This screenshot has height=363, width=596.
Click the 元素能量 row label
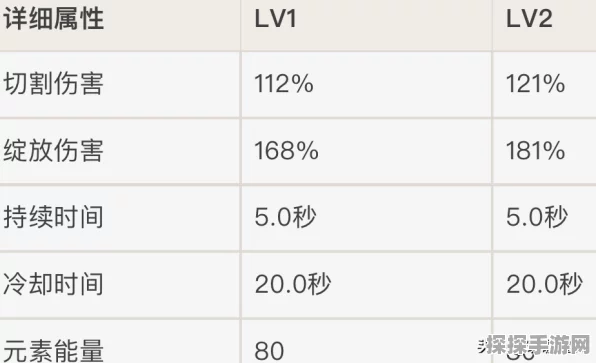54,350
